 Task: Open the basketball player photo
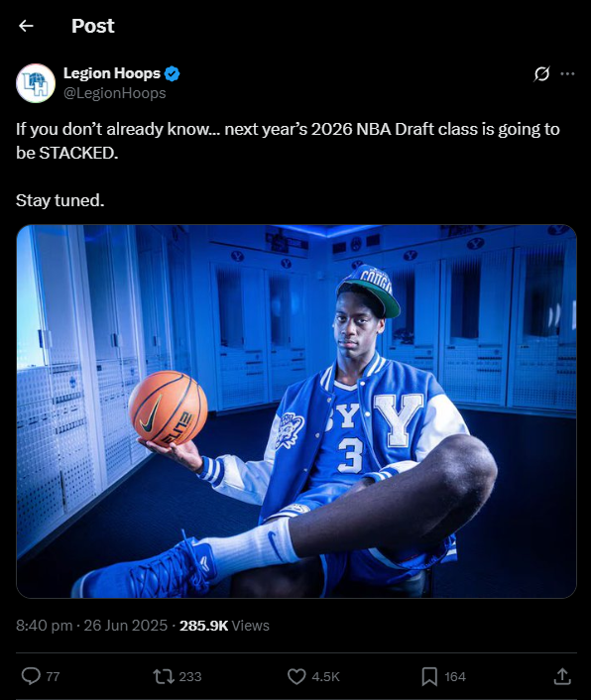click(296, 411)
